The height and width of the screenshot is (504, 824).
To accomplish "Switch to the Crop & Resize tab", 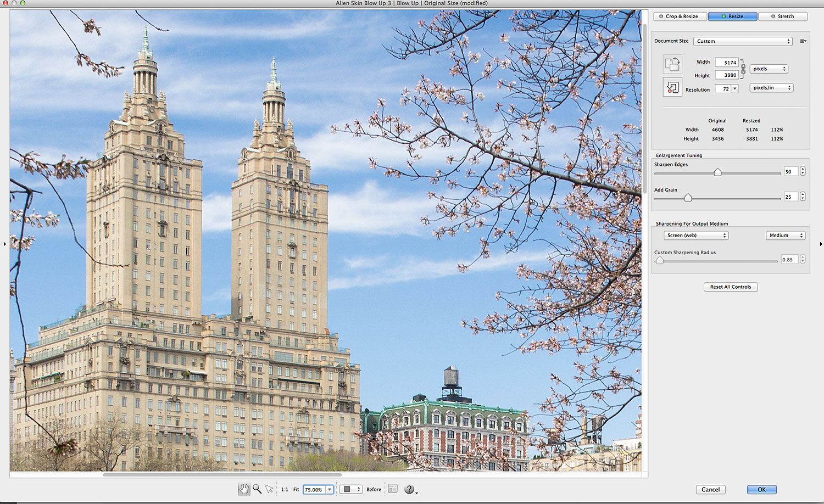I will point(680,16).
